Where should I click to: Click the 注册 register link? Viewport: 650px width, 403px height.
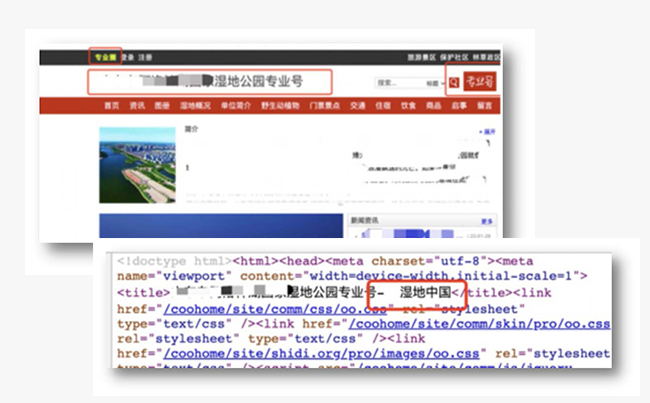[145, 57]
